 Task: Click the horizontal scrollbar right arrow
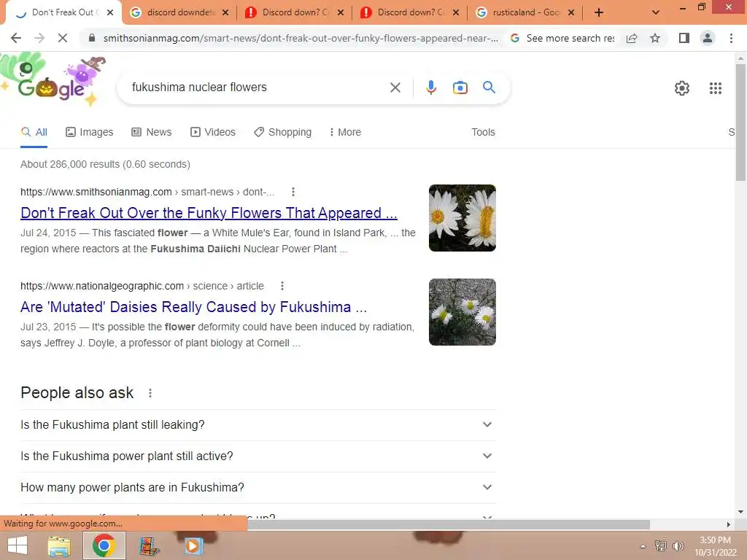(x=729, y=524)
